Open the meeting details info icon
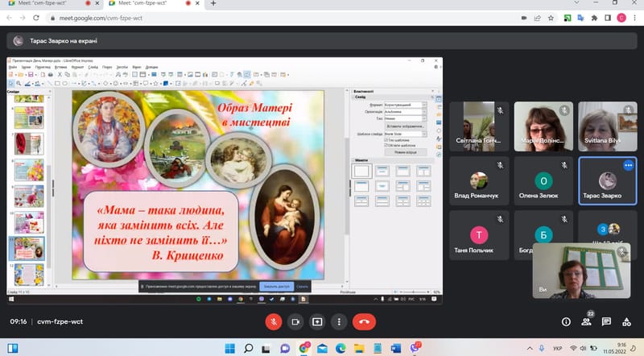The height and width of the screenshot is (356, 644). pos(566,321)
